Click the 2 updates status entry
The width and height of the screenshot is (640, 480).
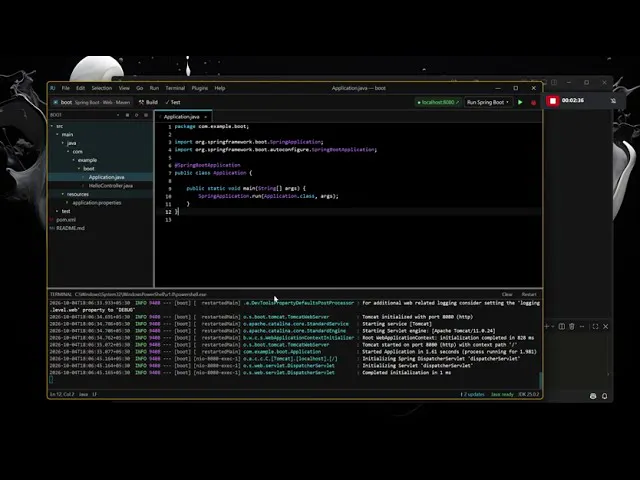(473, 394)
